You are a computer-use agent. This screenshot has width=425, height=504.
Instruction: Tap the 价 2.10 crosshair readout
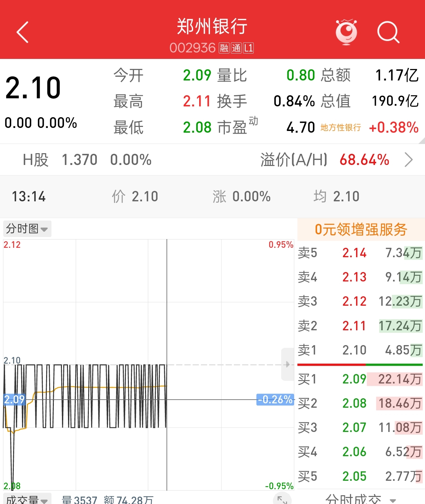[135, 197]
